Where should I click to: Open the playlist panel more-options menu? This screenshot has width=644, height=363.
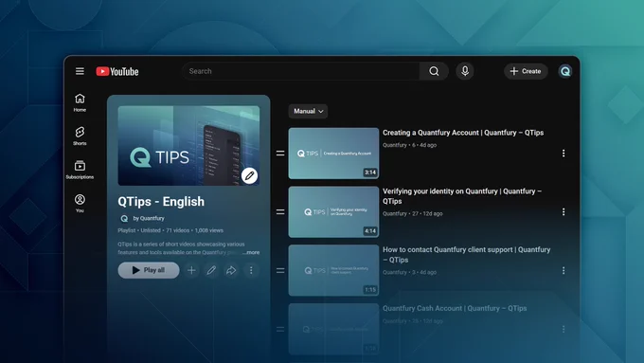pos(251,270)
